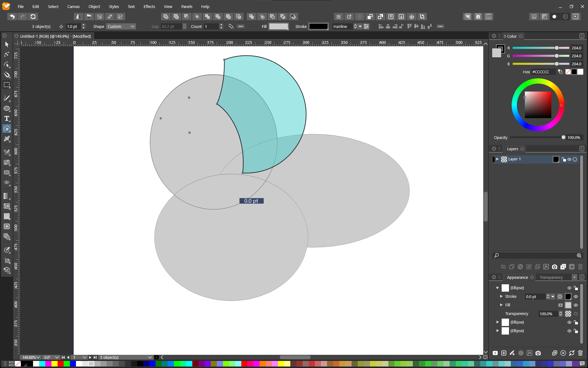
Task: Select the Node editor tool
Action: pos(7,55)
